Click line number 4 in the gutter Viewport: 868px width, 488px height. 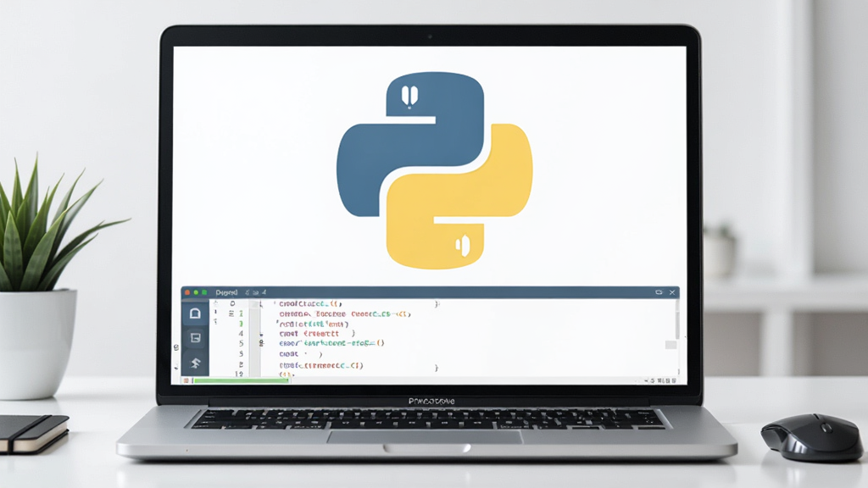tap(241, 334)
